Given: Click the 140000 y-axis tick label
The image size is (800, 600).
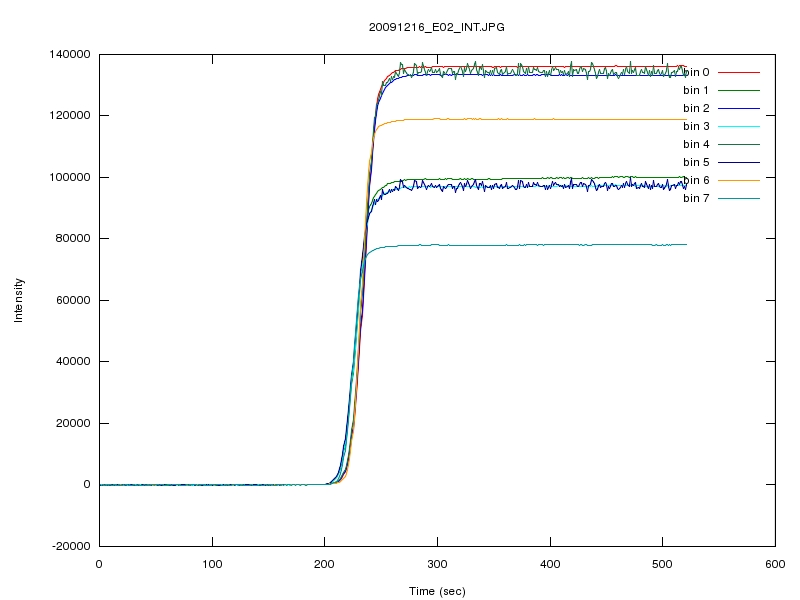Looking at the screenshot, I should click(x=70, y=54).
